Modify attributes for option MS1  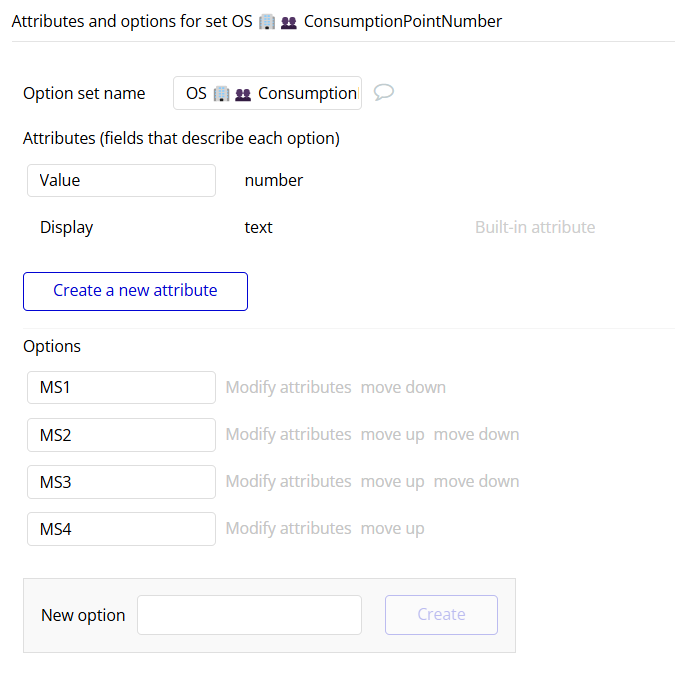point(288,388)
